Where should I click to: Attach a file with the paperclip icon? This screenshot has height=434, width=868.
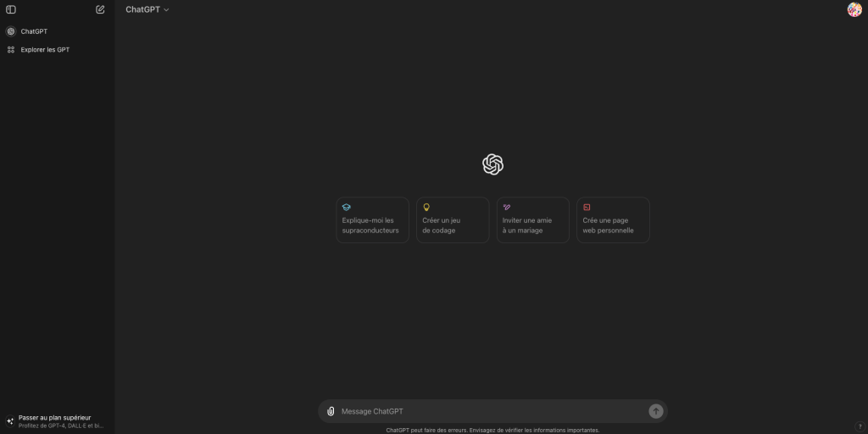point(331,411)
